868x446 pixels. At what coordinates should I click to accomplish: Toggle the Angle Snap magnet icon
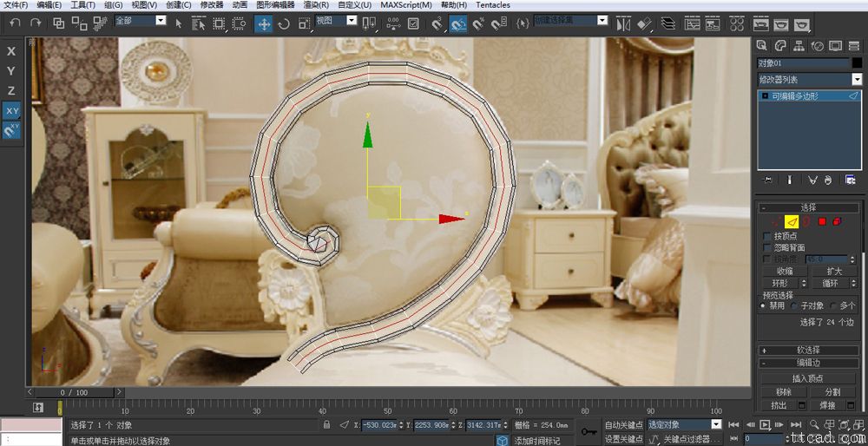[458, 23]
